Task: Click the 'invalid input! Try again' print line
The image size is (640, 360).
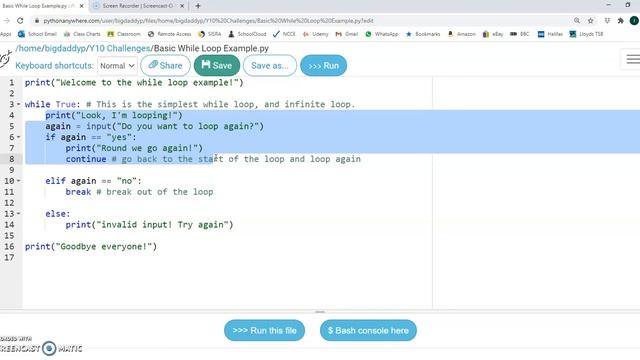Action: pos(149,225)
